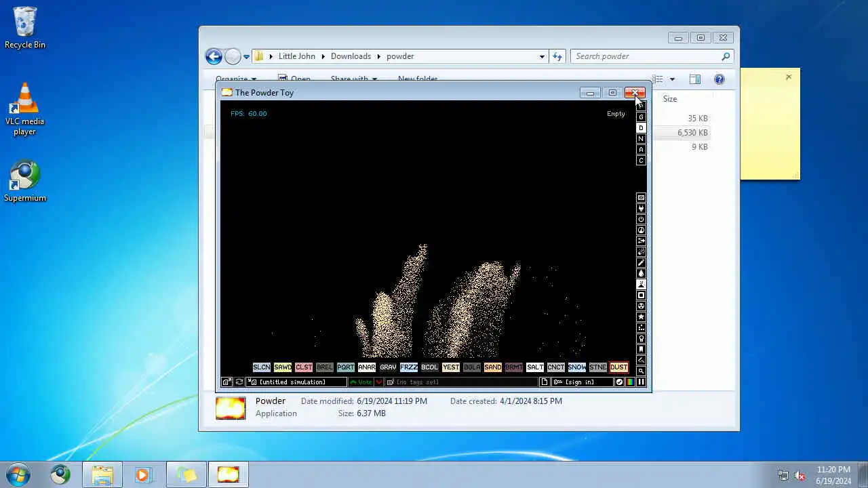Select the DUST element
This screenshot has width=868, height=488.
pyautogui.click(x=619, y=367)
